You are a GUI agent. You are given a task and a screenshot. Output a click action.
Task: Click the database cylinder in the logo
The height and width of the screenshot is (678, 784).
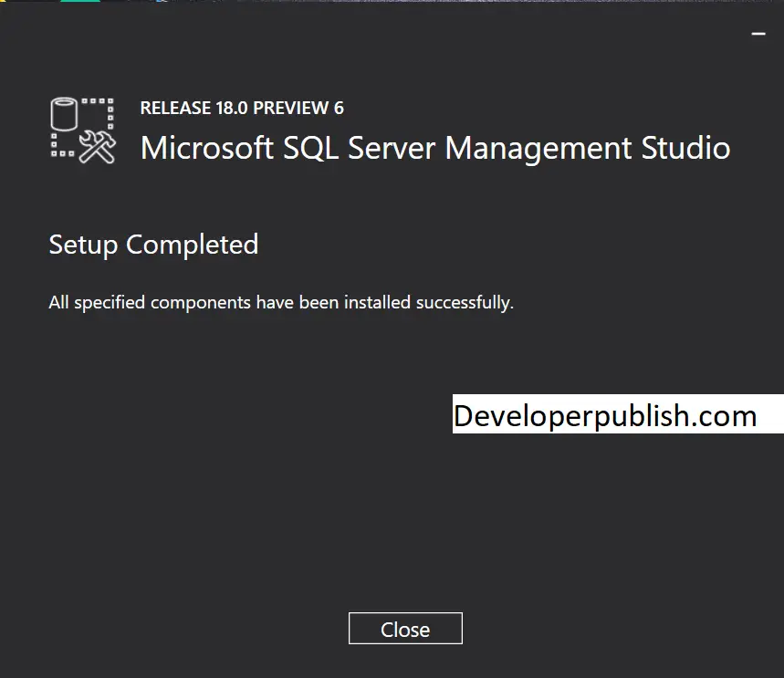coord(64,114)
